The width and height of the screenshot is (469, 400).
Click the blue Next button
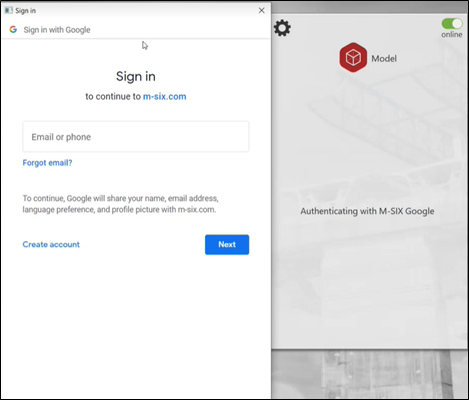pyautogui.click(x=227, y=245)
